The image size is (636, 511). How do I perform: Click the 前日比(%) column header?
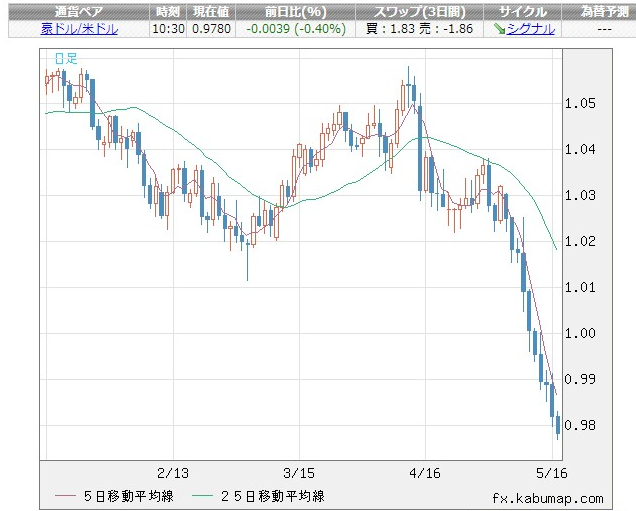coord(294,11)
